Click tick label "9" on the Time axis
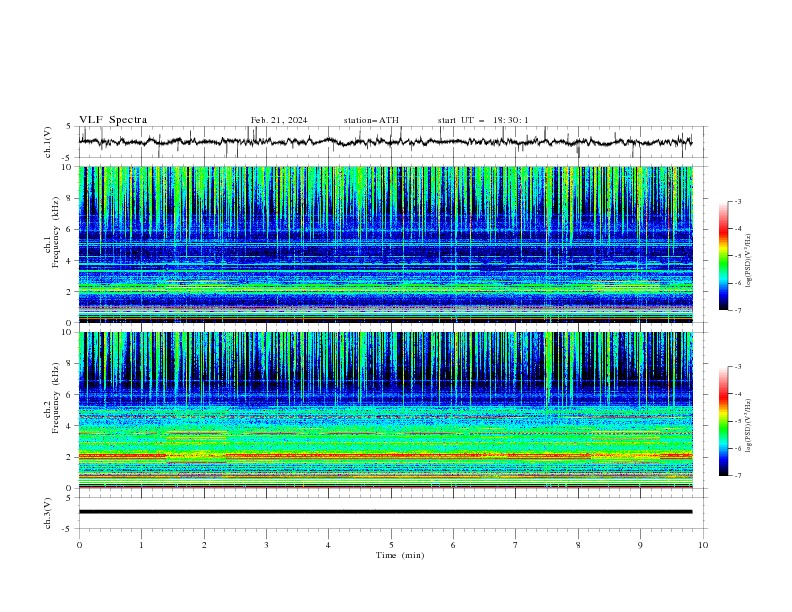Image resolution: width=792 pixels, height=612 pixels. pos(640,545)
